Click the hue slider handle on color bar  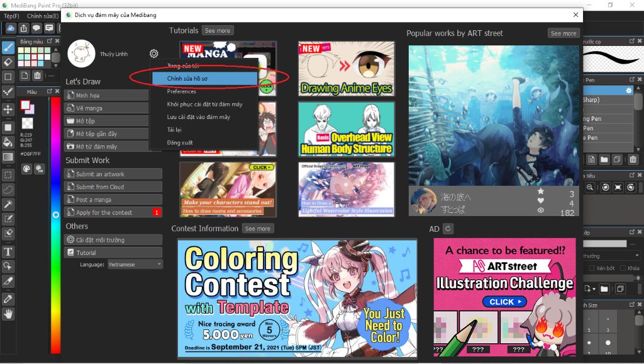point(56,215)
